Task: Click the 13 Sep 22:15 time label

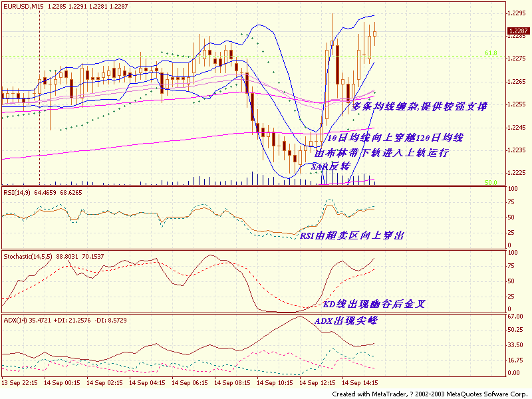Action: (x=19, y=383)
